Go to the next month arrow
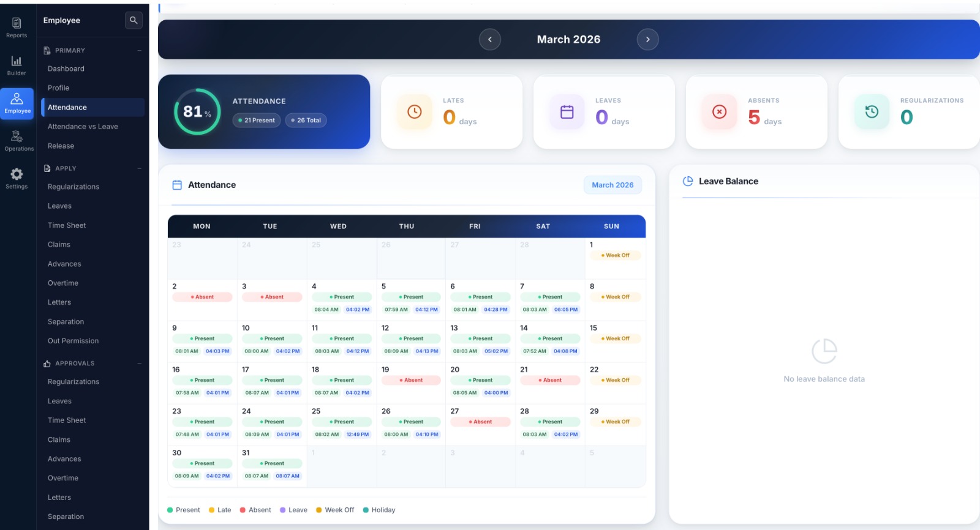Screen dimensions: 980x530 pos(648,39)
